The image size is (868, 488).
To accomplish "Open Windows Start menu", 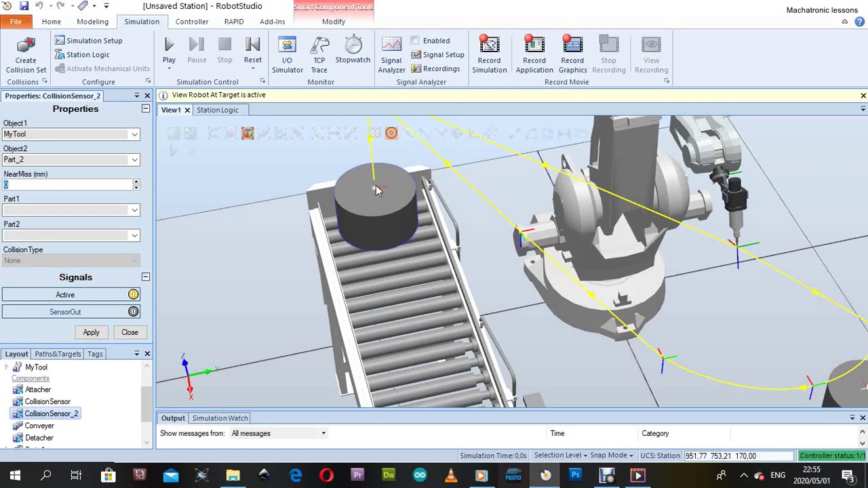I will pos(15,475).
